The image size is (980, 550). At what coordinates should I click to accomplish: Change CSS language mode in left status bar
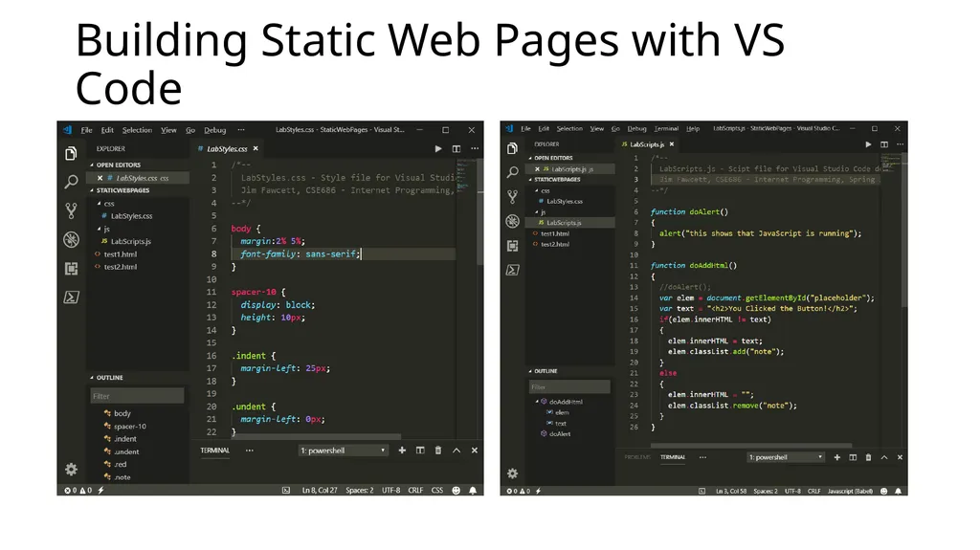coord(437,491)
